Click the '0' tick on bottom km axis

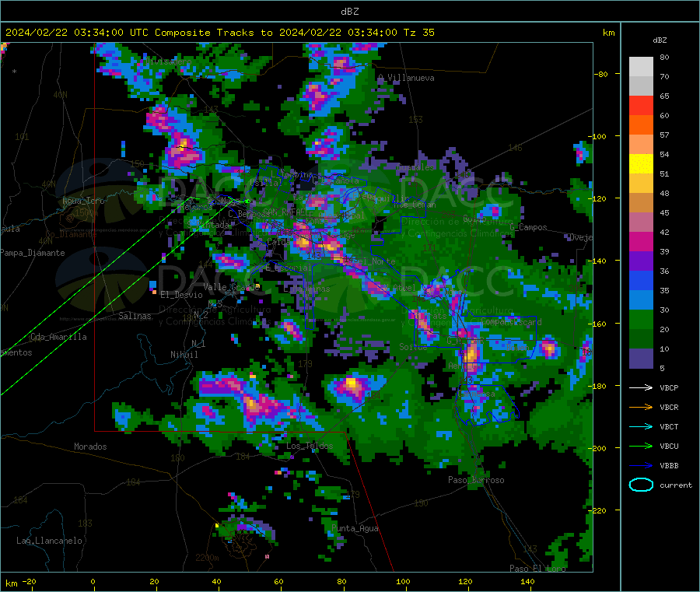pos(93,581)
